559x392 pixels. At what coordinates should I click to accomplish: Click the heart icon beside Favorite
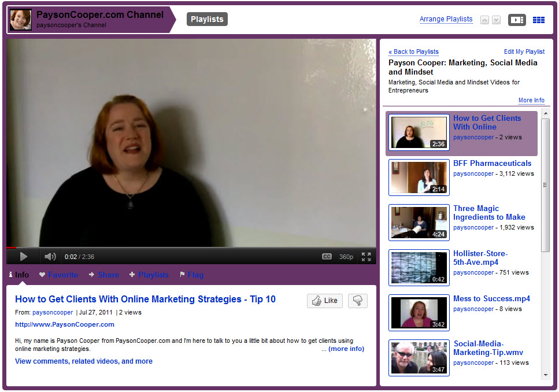coord(42,275)
